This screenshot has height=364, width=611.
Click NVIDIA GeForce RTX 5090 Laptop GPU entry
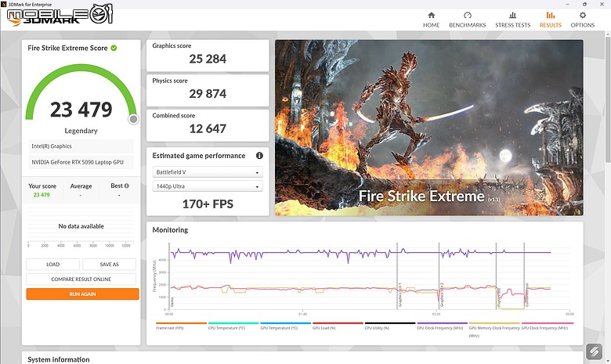81,162
